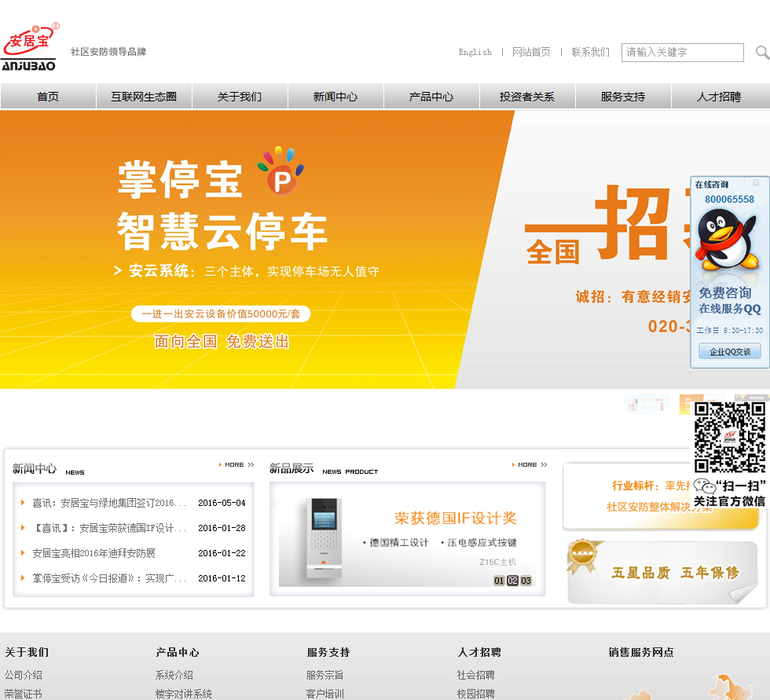This screenshot has height=700, width=770.
Task: Switch to the English site
Action: pos(475,52)
